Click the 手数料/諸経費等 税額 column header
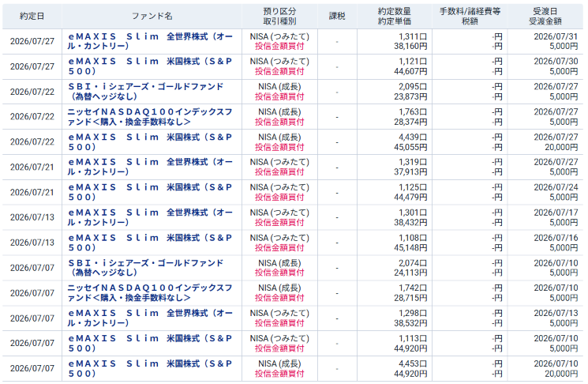The image size is (588, 384). click(470, 16)
